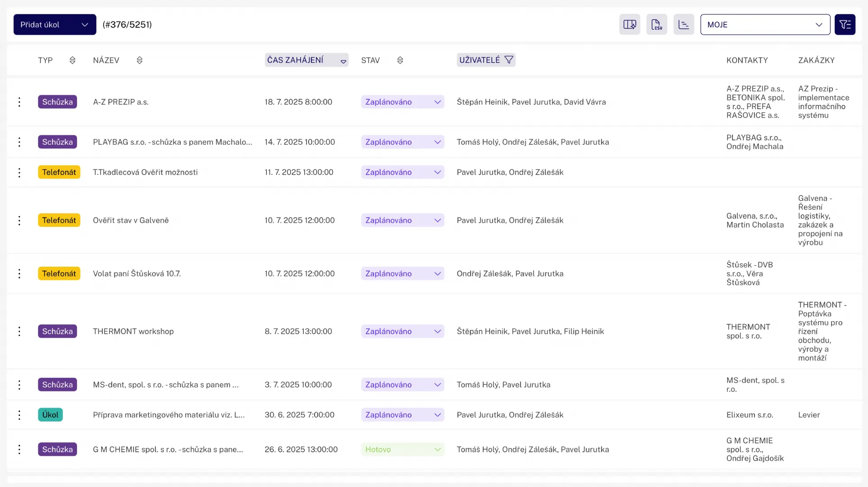Toggle sort direction on ČAS ZAHÁJENÍ header
This screenshot has width=868, height=487.
pos(343,61)
